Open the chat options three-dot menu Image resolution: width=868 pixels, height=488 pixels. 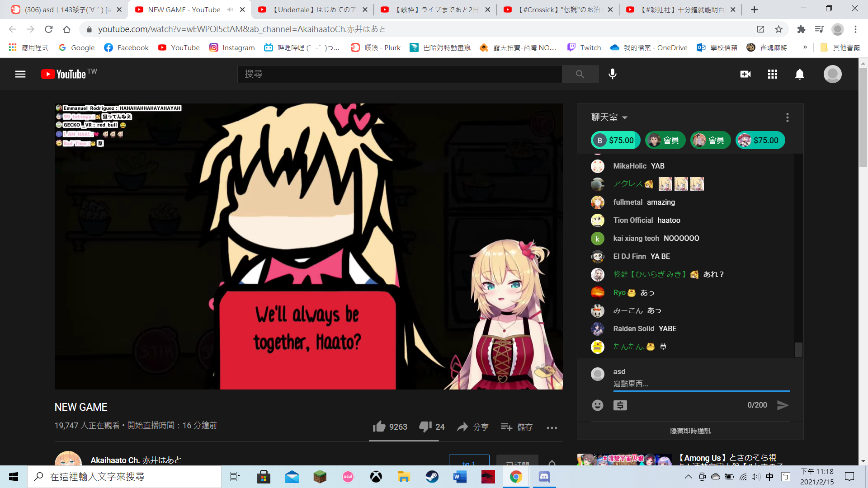788,117
